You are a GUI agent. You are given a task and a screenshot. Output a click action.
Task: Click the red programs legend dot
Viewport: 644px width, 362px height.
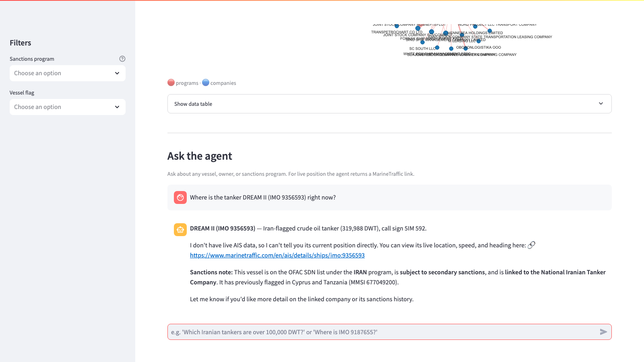coord(171,82)
